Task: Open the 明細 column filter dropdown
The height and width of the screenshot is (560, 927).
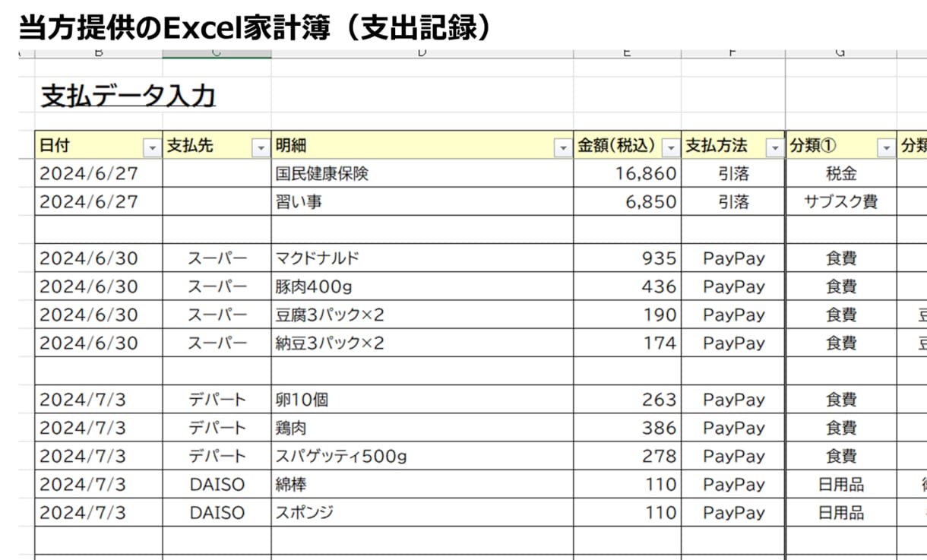Action: (x=563, y=148)
